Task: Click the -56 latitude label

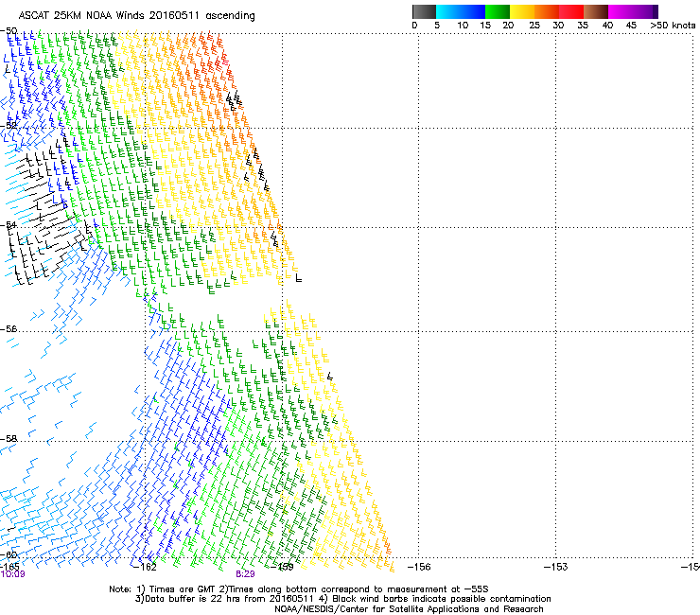Action: pos(9,328)
